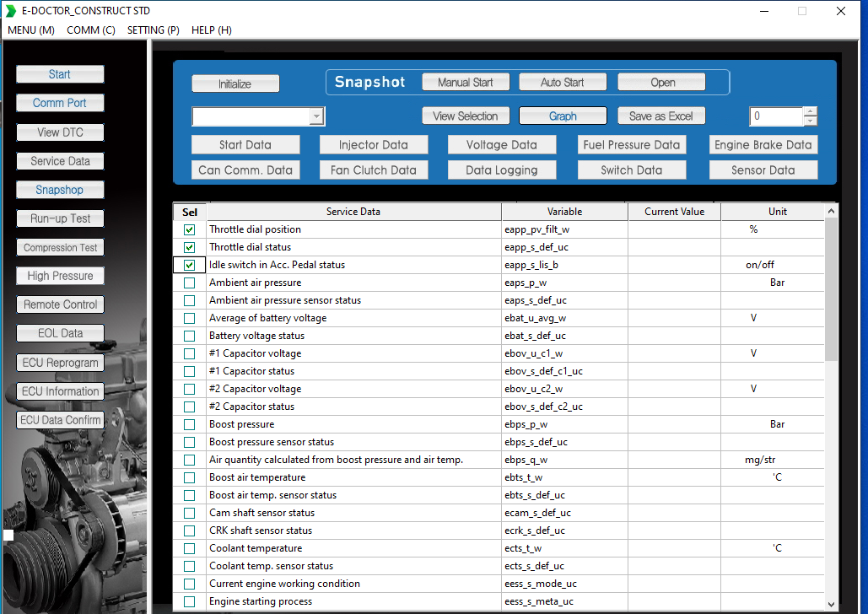Open the COMM (C) menu
The width and height of the screenshot is (868, 614).
point(91,30)
